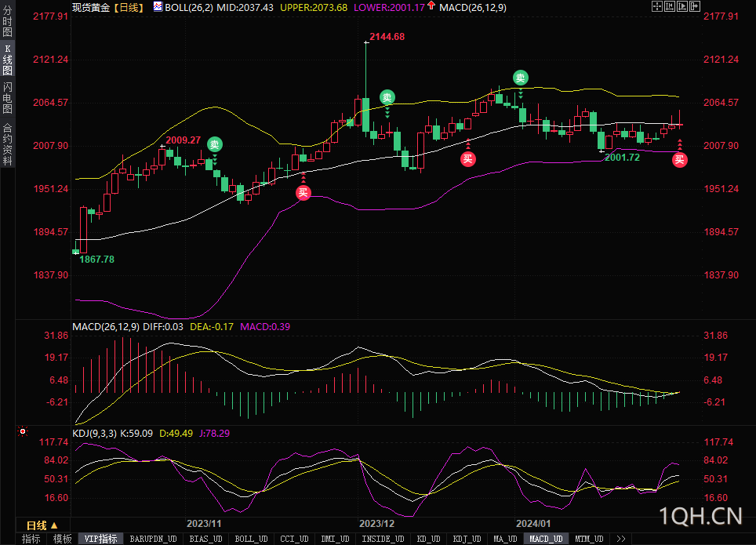Switch to 闪电图 view in the sidebar
This screenshot has height=545, width=756.
pos(7,98)
